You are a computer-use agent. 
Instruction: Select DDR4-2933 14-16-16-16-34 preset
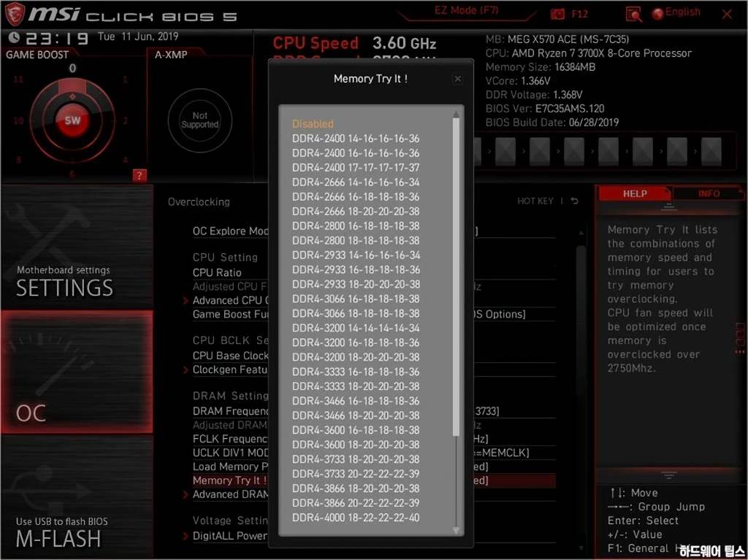(356, 255)
